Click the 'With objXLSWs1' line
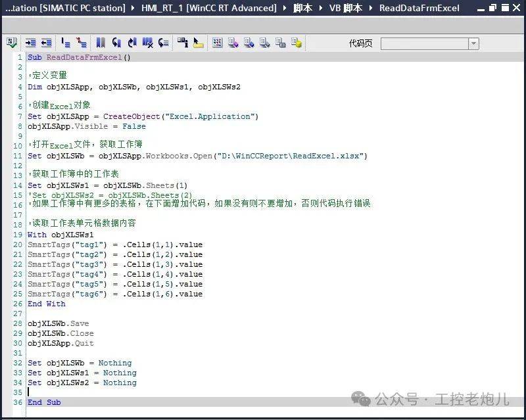The width and height of the screenshot is (526, 420). point(60,235)
